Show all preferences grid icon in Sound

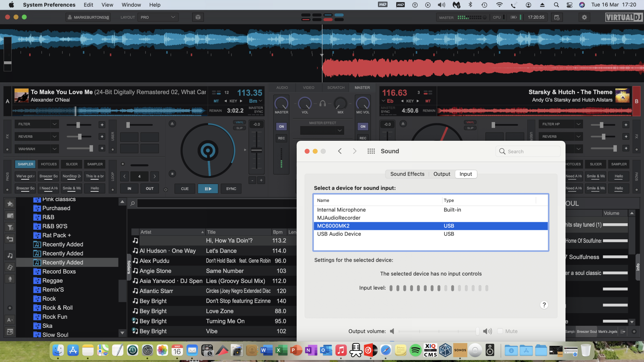coord(371,151)
